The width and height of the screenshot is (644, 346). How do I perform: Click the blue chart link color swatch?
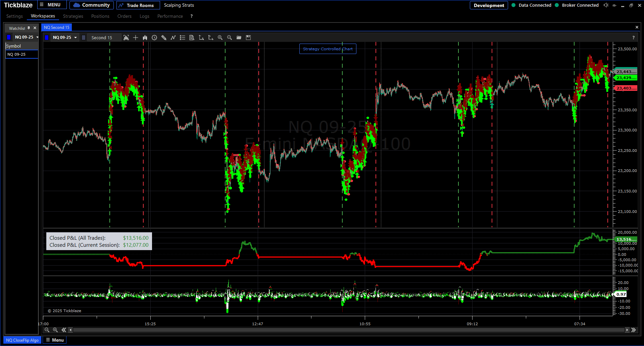coord(47,38)
